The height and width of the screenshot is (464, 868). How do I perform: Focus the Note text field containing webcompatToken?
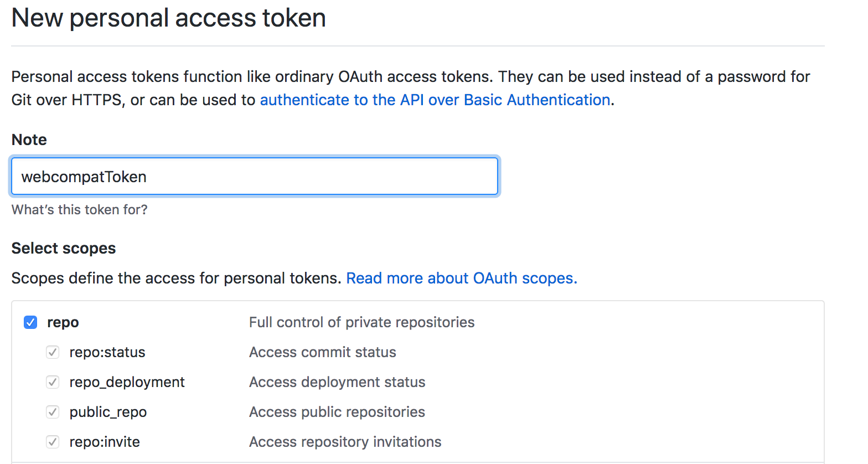click(x=255, y=177)
